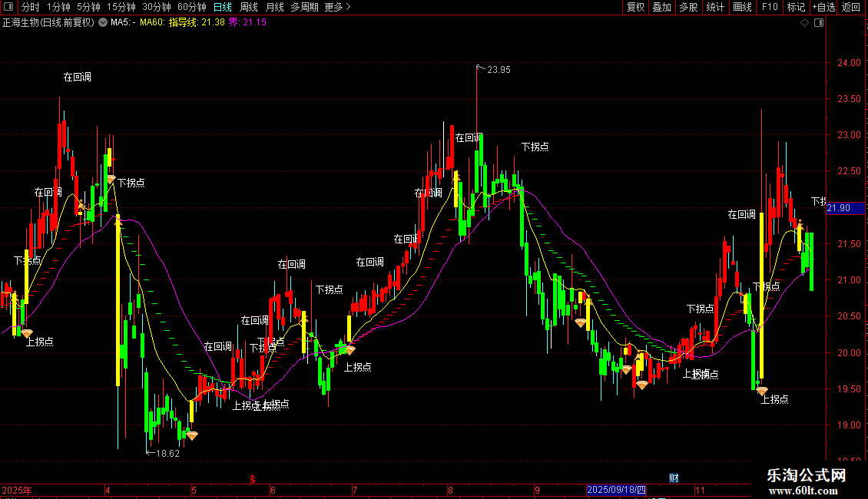Select the 1分钟 period tab
868x499 pixels.
tap(58, 7)
